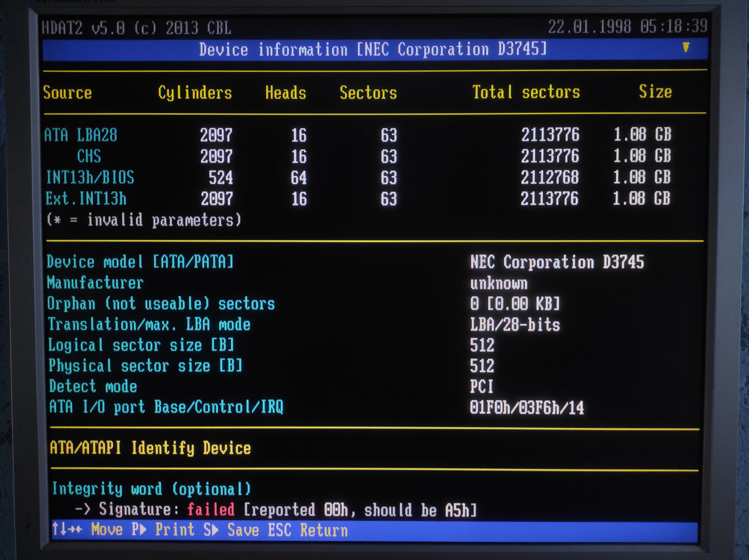Image resolution: width=749 pixels, height=560 pixels.
Task: Click the HDAT2 v5.0 program title
Action: (x=136, y=28)
